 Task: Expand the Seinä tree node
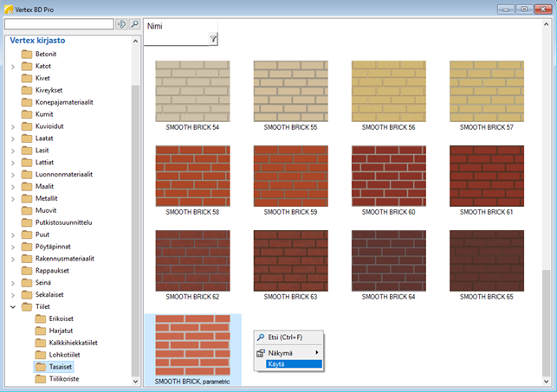pyautogui.click(x=13, y=282)
